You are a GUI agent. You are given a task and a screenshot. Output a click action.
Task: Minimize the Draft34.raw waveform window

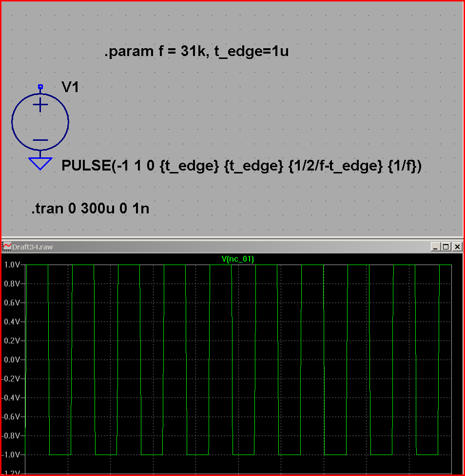436,247
